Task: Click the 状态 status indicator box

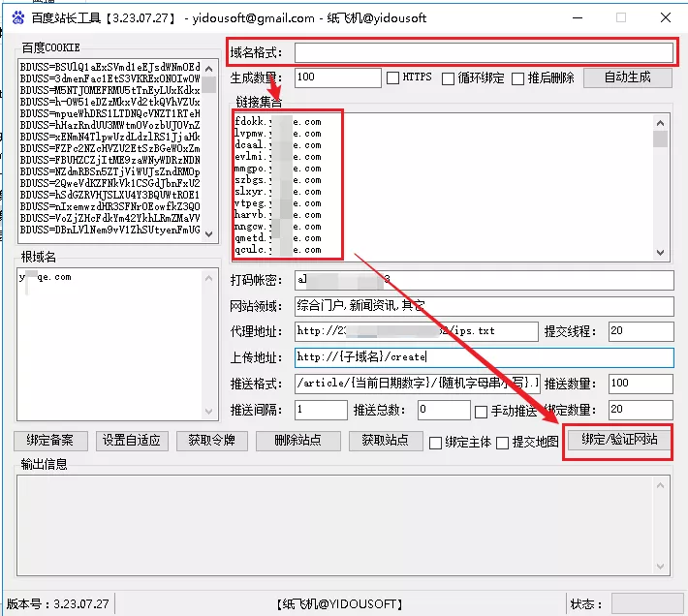Action: point(647,603)
